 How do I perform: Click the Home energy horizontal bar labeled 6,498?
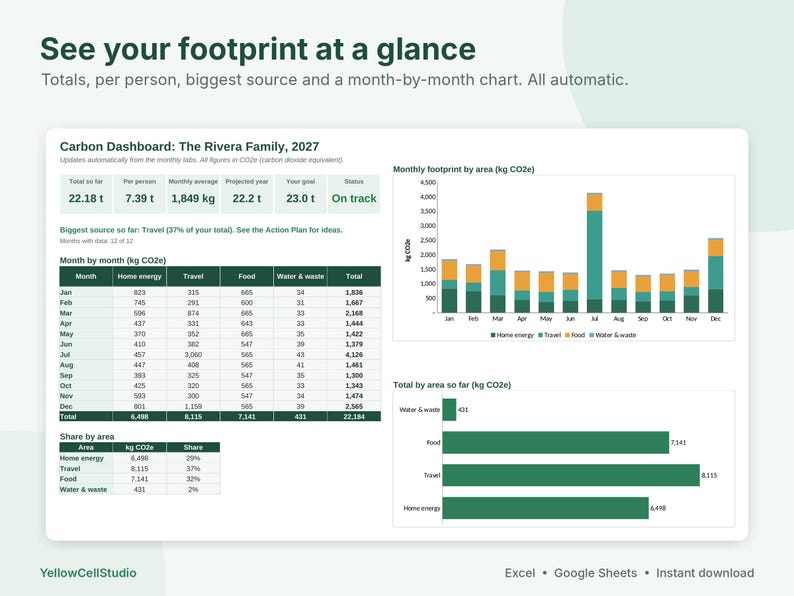tap(545, 508)
